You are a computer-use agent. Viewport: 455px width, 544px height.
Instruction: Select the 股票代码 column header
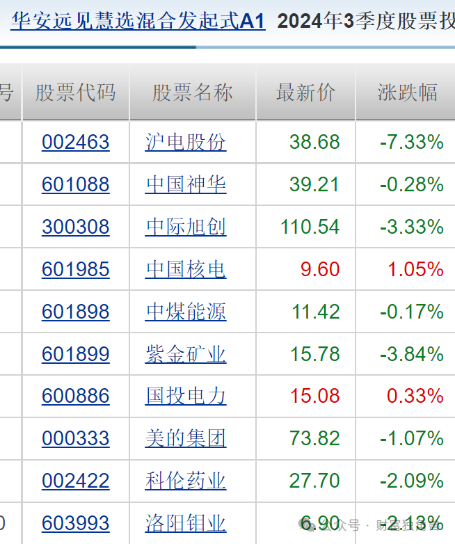(x=76, y=92)
